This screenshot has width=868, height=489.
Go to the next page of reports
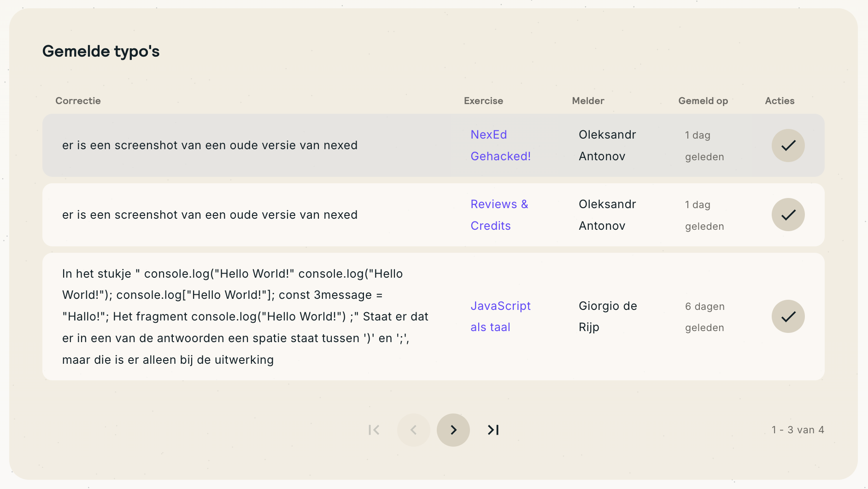pyautogui.click(x=453, y=430)
